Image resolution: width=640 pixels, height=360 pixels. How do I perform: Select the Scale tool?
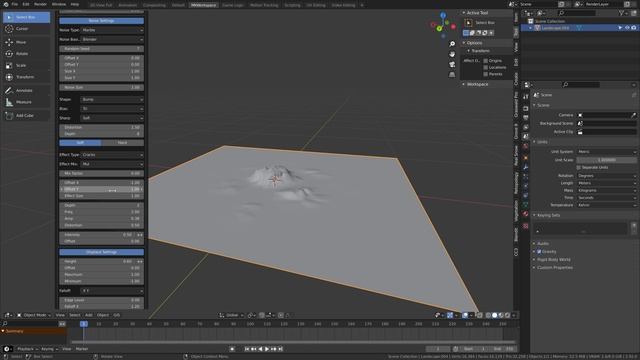click(x=27, y=65)
